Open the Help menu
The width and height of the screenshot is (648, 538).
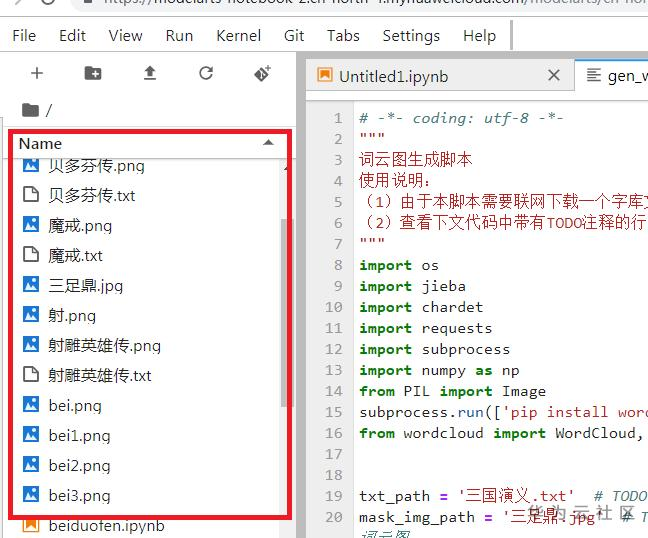[479, 36]
